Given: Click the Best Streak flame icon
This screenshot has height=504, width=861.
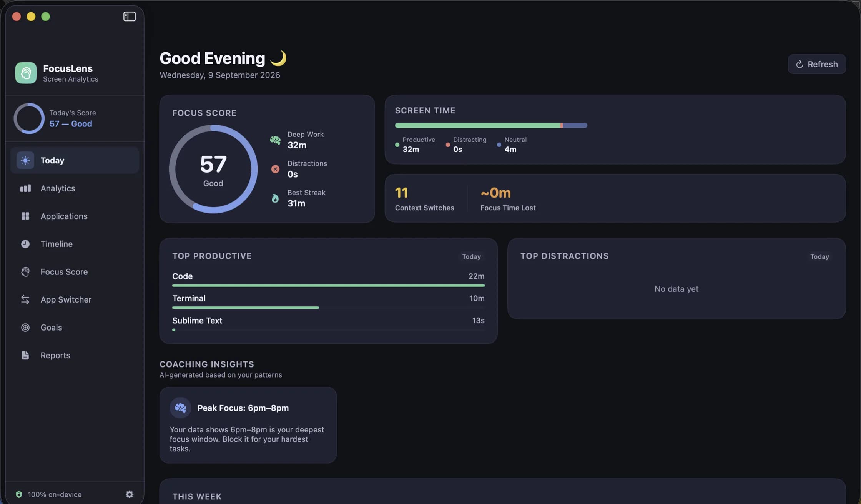Looking at the screenshot, I should (275, 198).
